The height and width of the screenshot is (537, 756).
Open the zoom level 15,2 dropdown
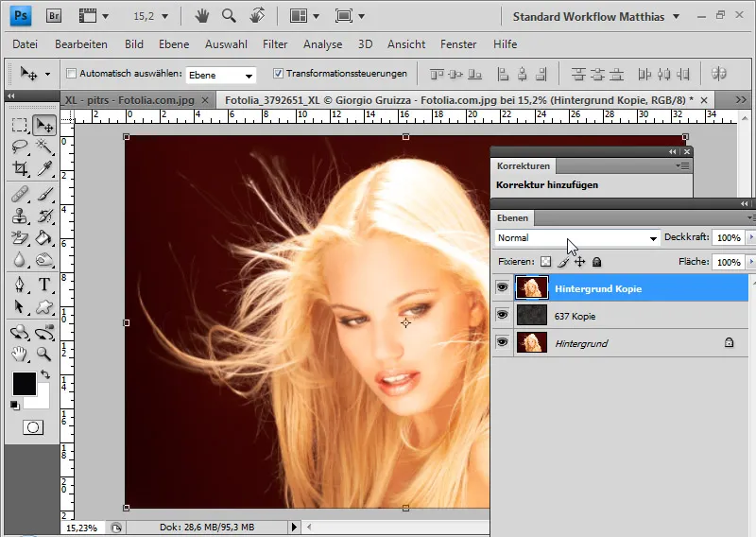[164, 16]
